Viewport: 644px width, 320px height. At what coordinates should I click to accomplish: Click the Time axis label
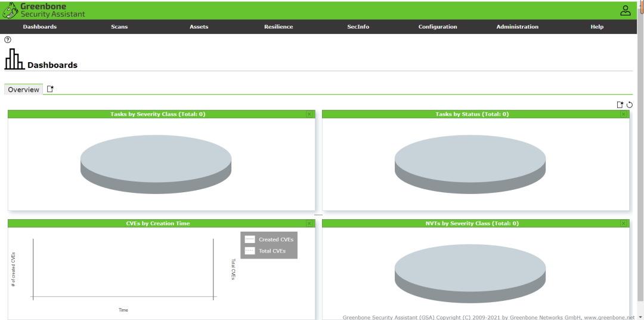pos(123,310)
